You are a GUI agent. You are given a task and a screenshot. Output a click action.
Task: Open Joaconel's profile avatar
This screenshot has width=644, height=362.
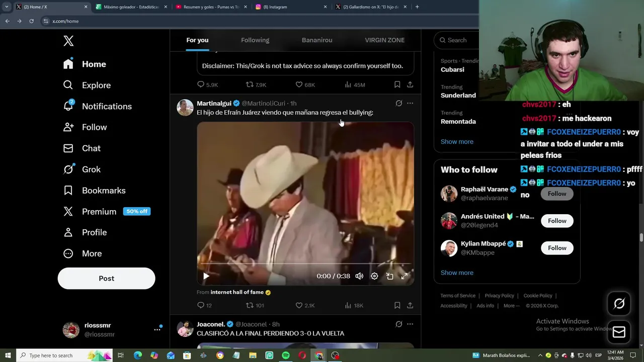point(185,329)
